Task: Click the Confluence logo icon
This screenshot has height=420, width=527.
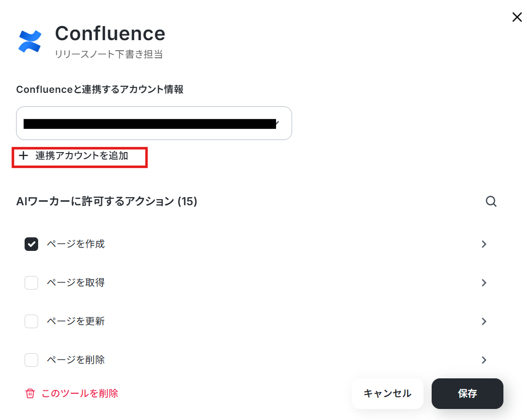Action: (x=30, y=41)
